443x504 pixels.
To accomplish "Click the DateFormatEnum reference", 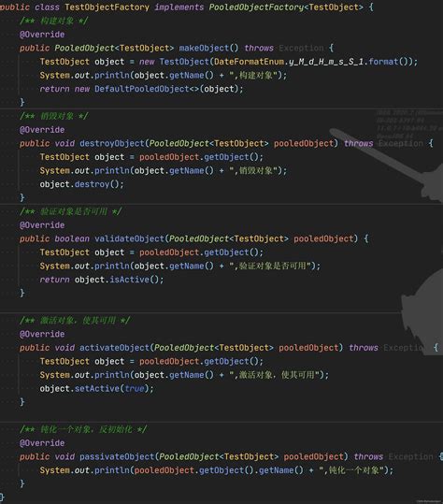I will point(250,62).
